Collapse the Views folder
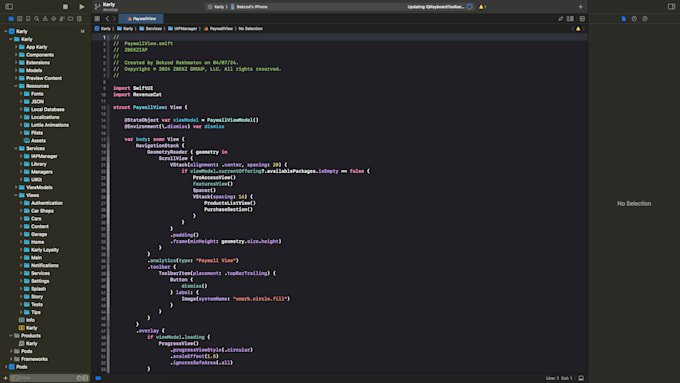Screen dimensions: 680x383 [x=16, y=195]
